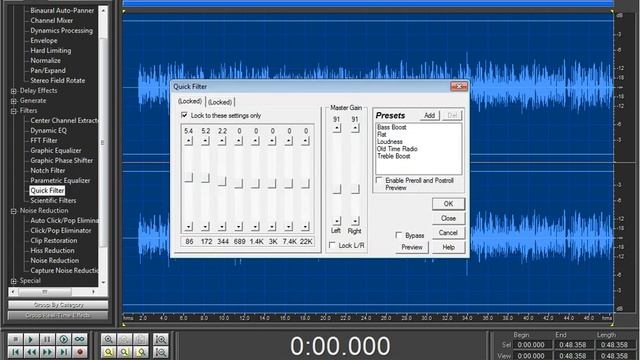
Task: Switch to the first (Locked) tab
Action: click(190, 101)
